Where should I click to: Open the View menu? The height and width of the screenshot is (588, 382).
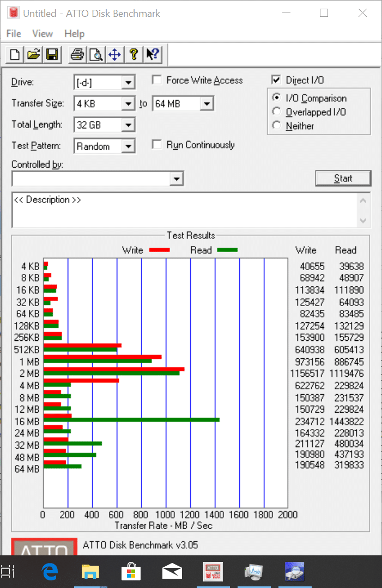(x=43, y=34)
